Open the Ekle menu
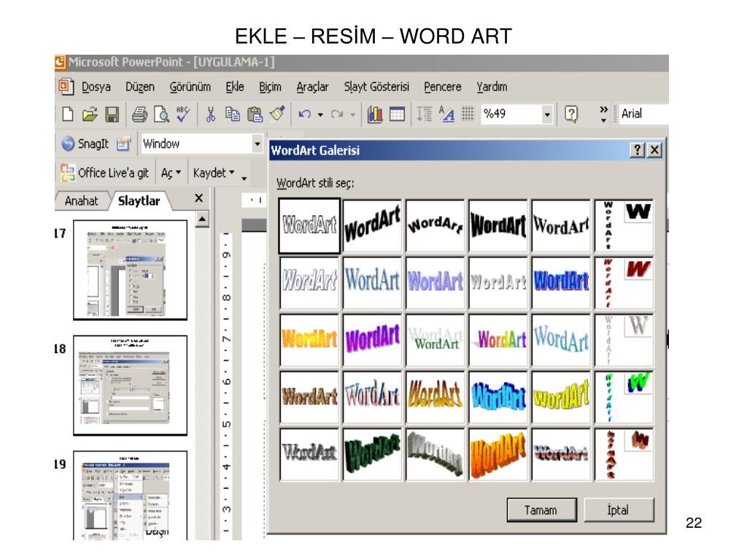747x560 pixels. (x=235, y=87)
